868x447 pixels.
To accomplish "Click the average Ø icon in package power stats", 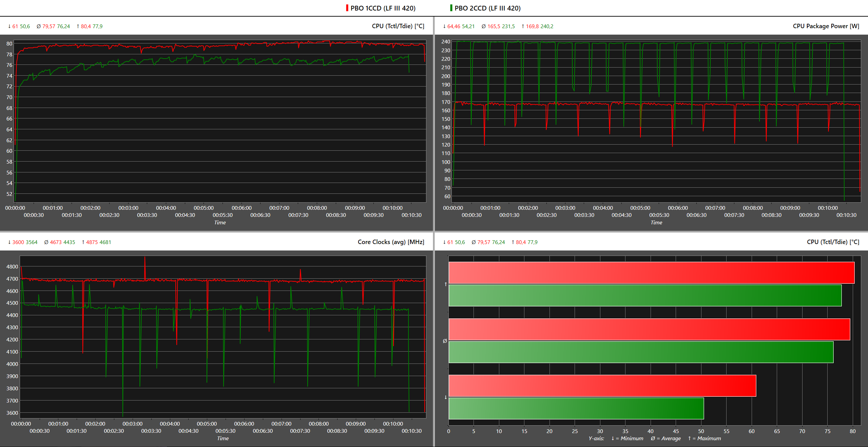I will coord(483,26).
